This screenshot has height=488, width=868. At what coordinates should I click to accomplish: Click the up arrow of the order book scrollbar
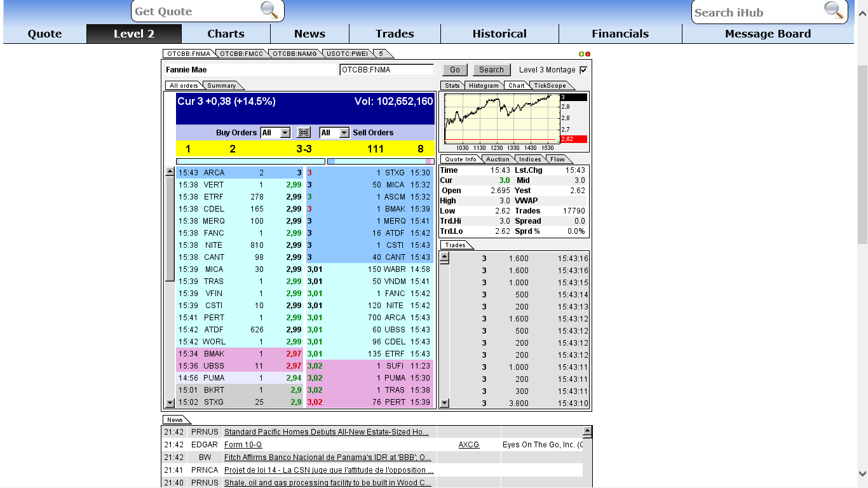170,172
